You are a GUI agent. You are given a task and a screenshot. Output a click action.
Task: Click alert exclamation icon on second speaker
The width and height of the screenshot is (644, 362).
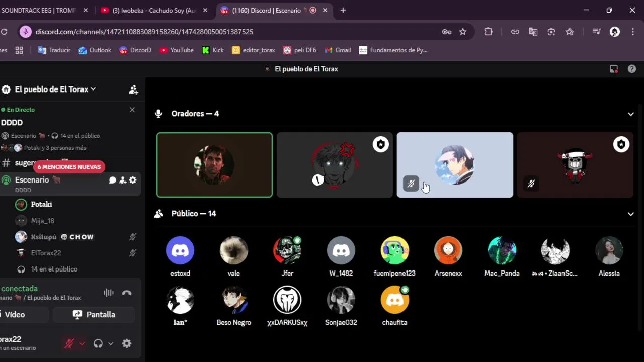click(x=317, y=179)
